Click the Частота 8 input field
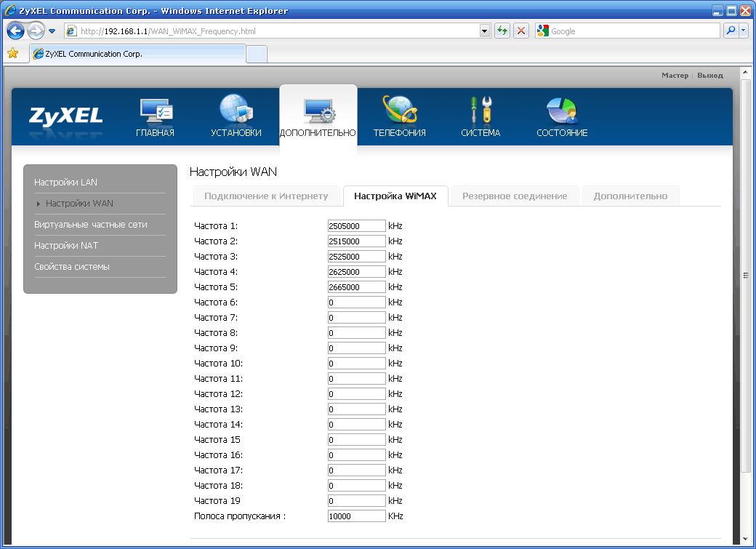756x549 pixels. click(x=356, y=333)
